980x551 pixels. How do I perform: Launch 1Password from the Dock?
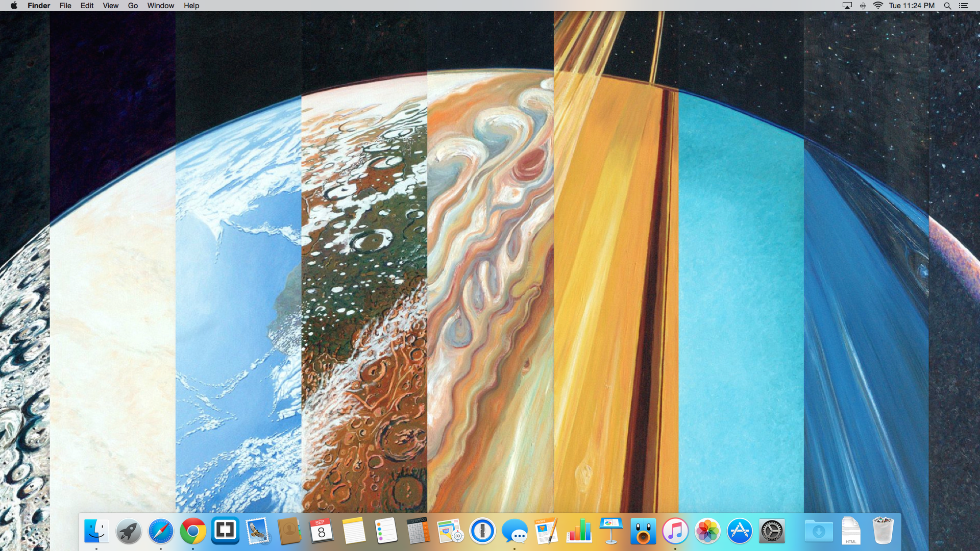(x=482, y=531)
